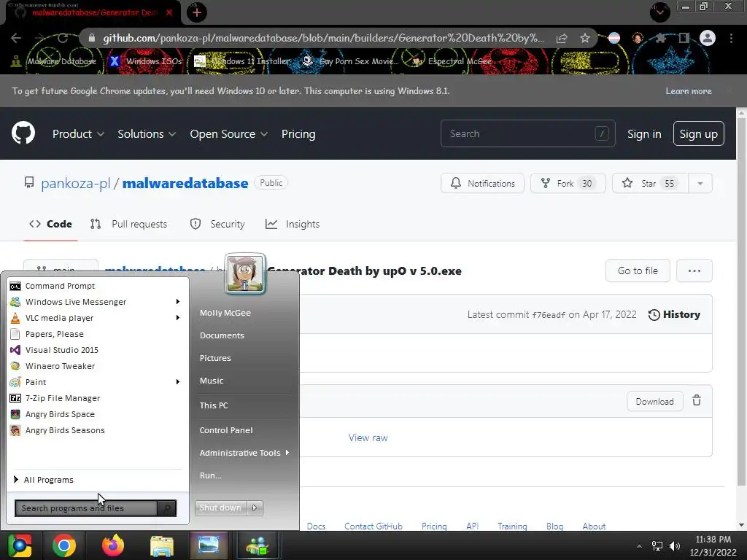Expand the Open Source dropdown
The image size is (747, 560).
[x=228, y=134]
